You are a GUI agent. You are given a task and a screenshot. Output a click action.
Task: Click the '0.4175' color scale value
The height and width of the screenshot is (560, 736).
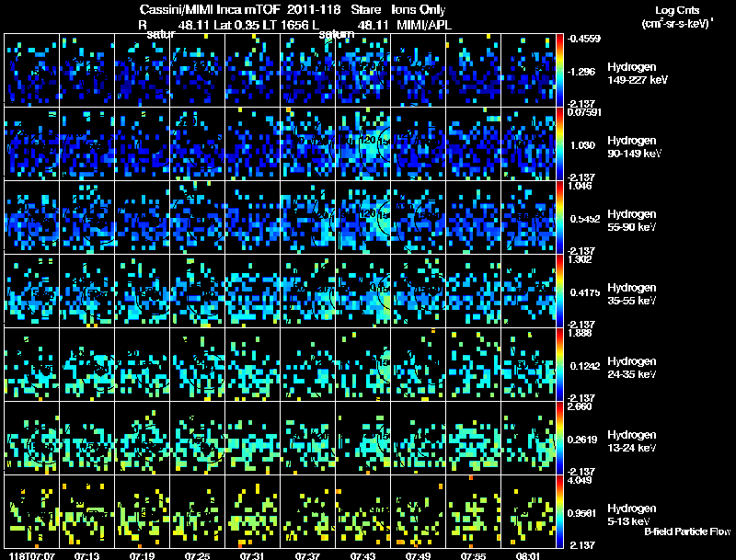point(585,292)
